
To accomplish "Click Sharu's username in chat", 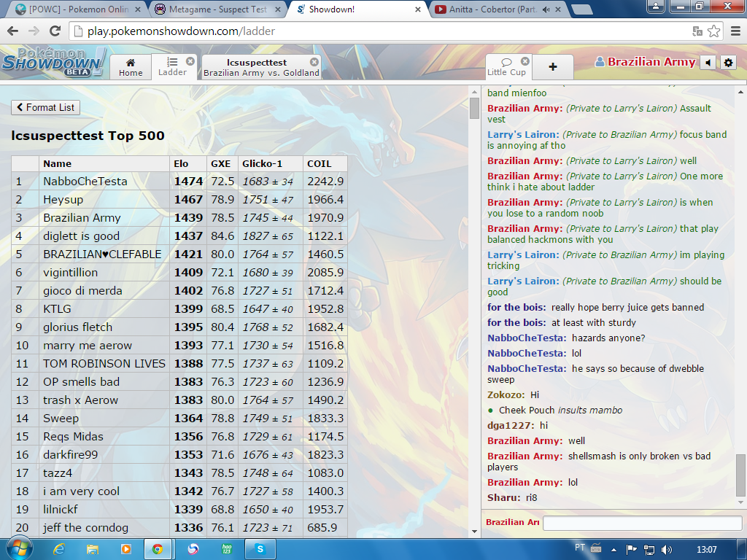I will [x=504, y=498].
